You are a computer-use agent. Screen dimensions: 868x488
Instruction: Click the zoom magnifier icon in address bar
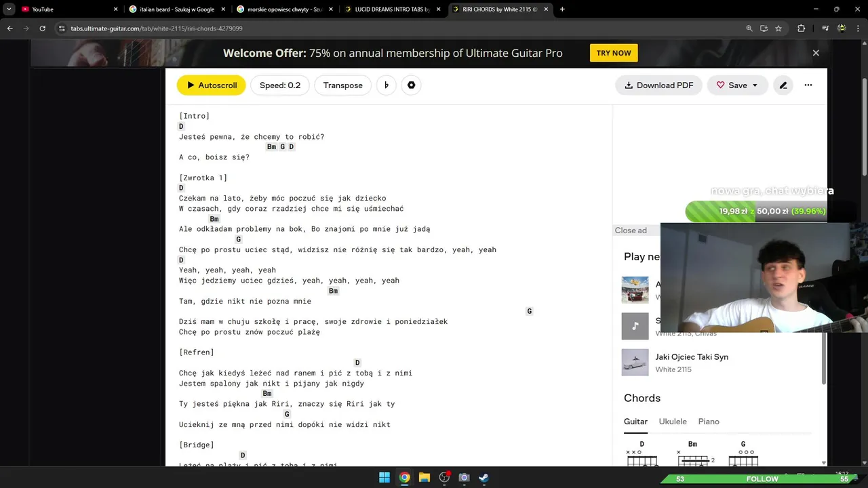749,28
